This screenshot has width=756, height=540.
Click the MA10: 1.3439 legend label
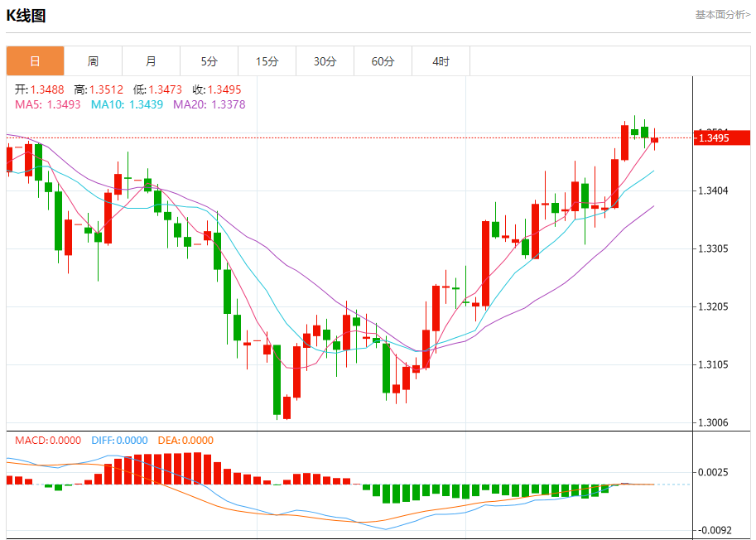click(x=127, y=104)
